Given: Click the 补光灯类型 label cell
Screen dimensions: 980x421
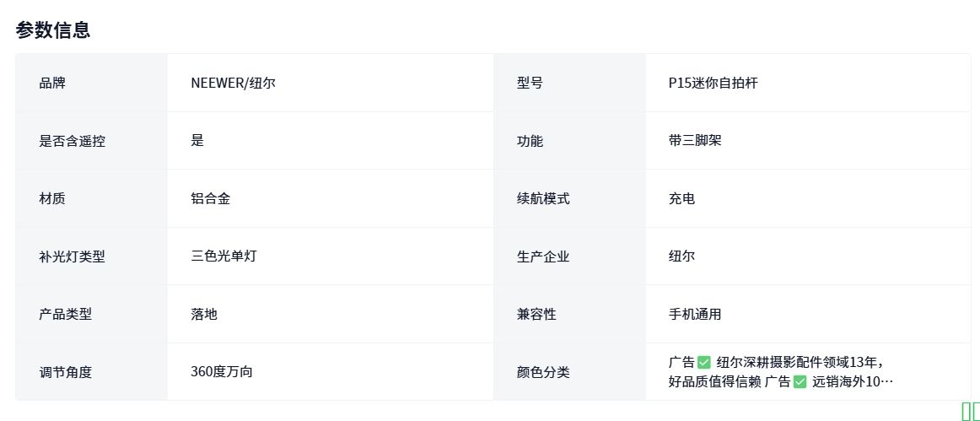Looking at the screenshot, I should click(x=72, y=256).
